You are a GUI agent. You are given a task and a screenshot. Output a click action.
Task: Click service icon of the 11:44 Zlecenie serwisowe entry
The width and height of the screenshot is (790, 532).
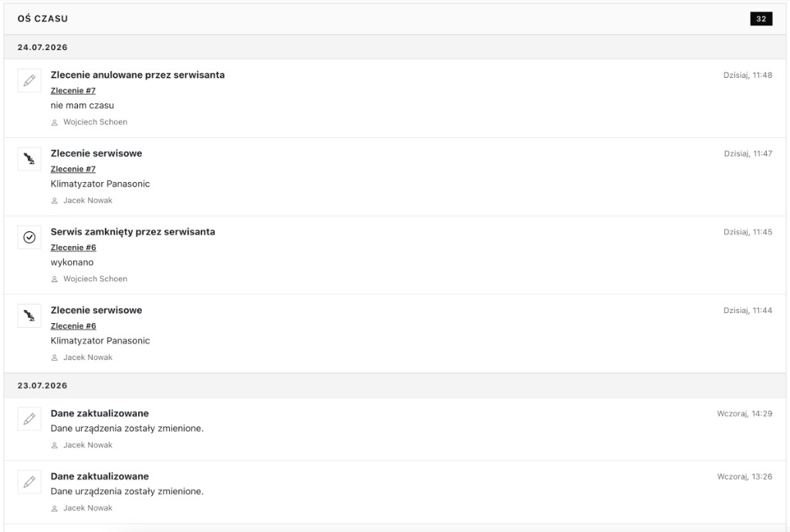coord(29,315)
